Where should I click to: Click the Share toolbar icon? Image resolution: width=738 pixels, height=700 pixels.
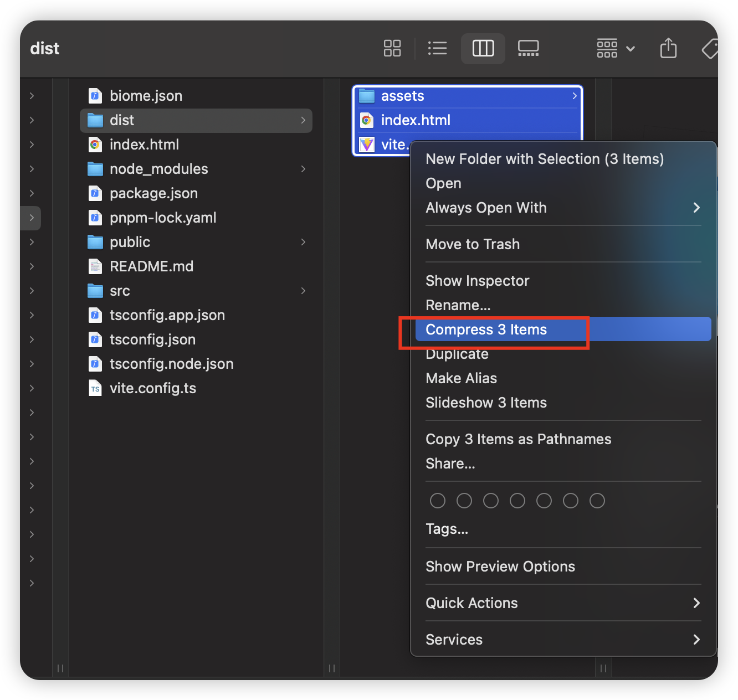(668, 48)
